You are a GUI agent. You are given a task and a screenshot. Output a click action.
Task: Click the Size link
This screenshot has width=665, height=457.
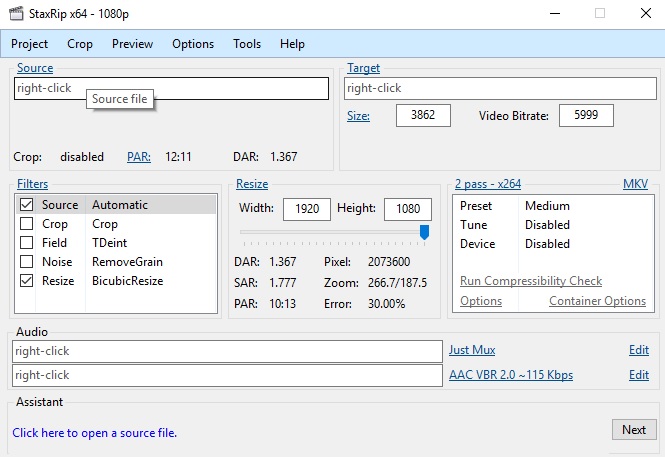tap(358, 116)
